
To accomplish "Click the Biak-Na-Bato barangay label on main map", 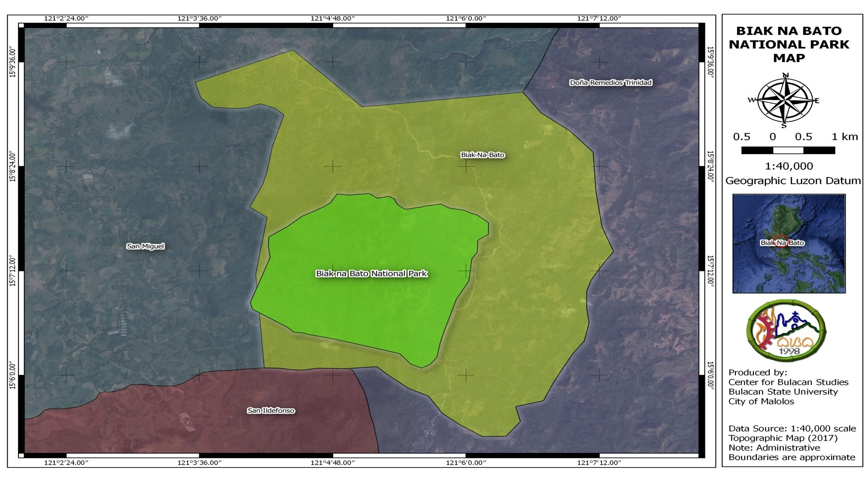I will pos(483,155).
